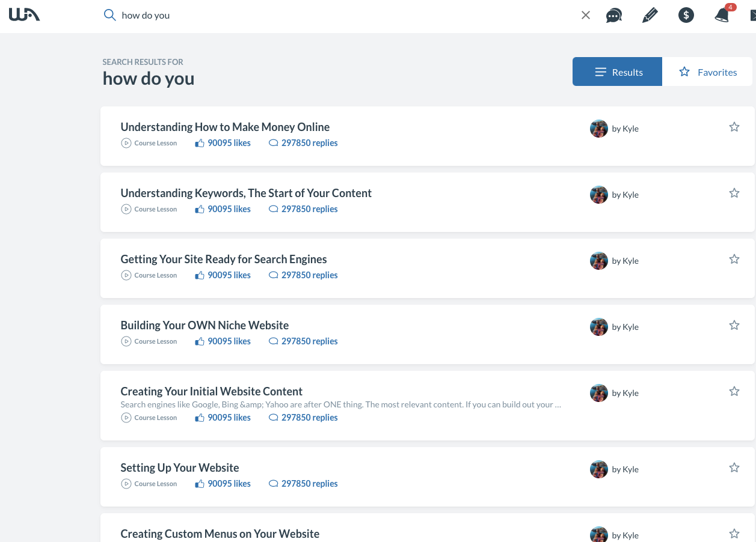Click 'by Kyle' on 'Creating Custom Menus' row
756x542 pixels.
[625, 535]
